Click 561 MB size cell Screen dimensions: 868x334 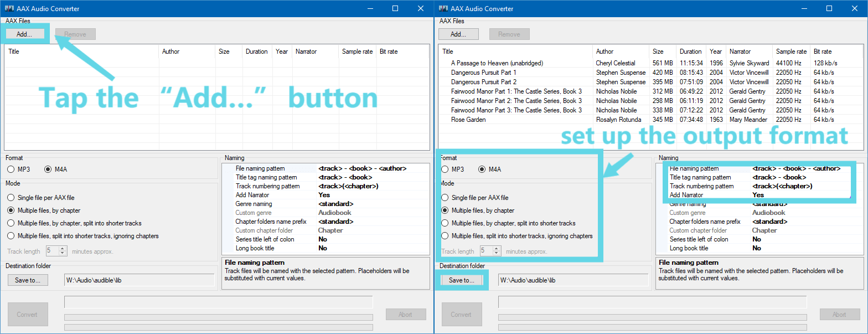(x=663, y=63)
